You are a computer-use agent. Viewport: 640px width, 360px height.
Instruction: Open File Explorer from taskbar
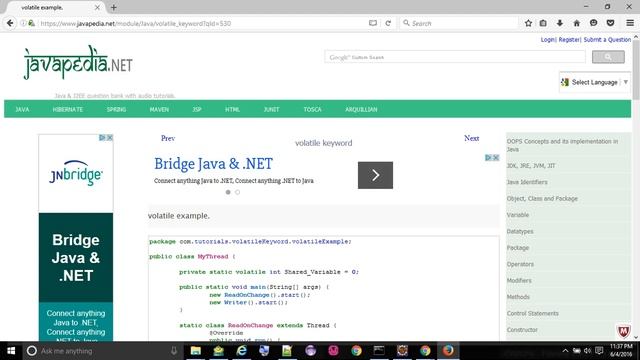(x=196, y=351)
